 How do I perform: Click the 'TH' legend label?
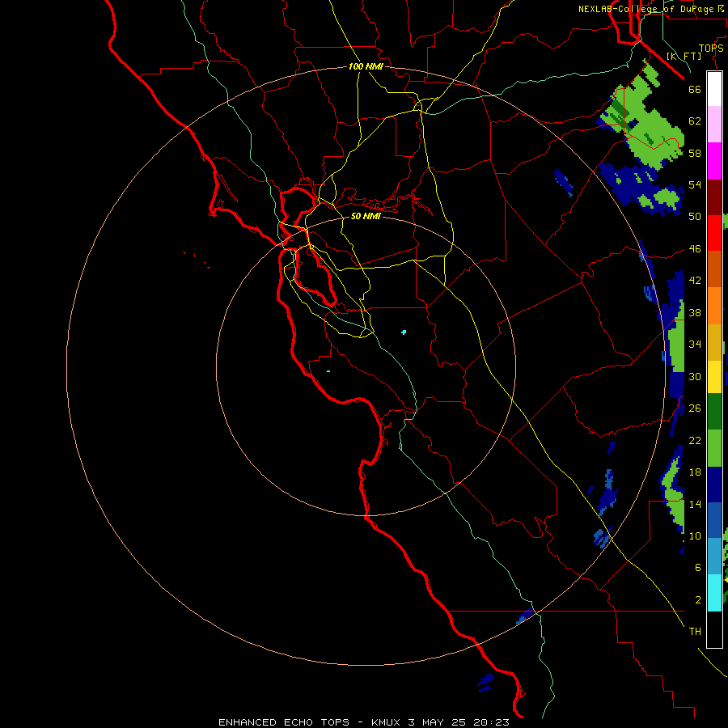pyautogui.click(x=695, y=632)
